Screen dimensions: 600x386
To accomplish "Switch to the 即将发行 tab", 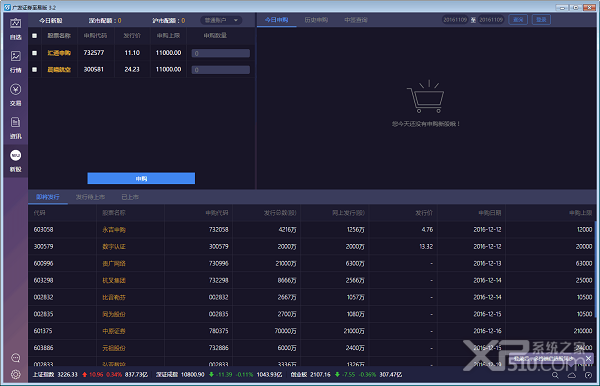I will click(48, 197).
